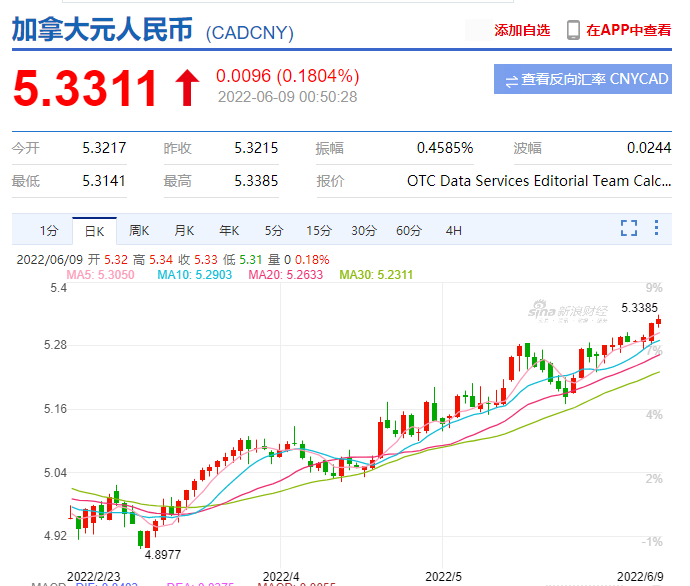The image size is (690, 586).
Task: Click the change value 0.0096 (0.1804%)
Action: click(x=288, y=76)
